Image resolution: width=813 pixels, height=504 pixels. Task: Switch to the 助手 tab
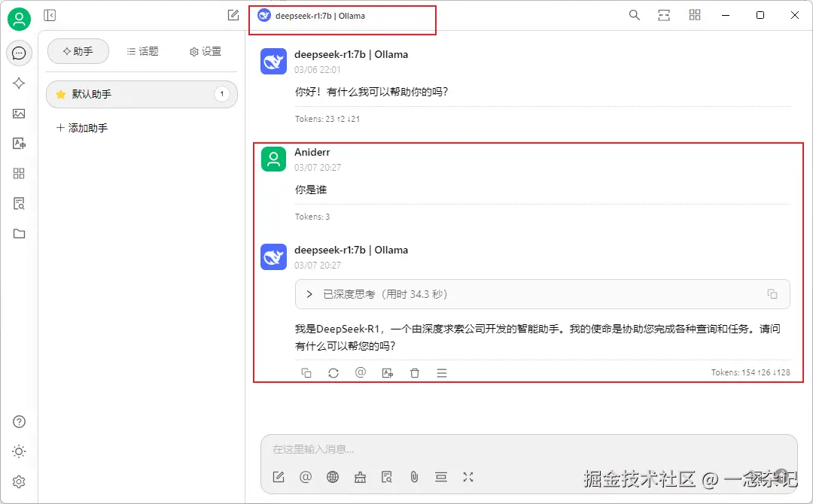(78, 51)
